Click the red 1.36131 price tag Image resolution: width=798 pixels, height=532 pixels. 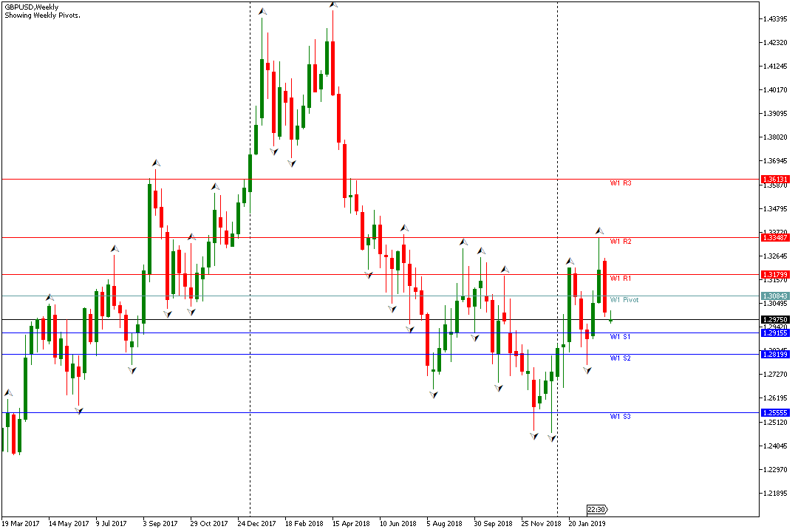pos(775,180)
